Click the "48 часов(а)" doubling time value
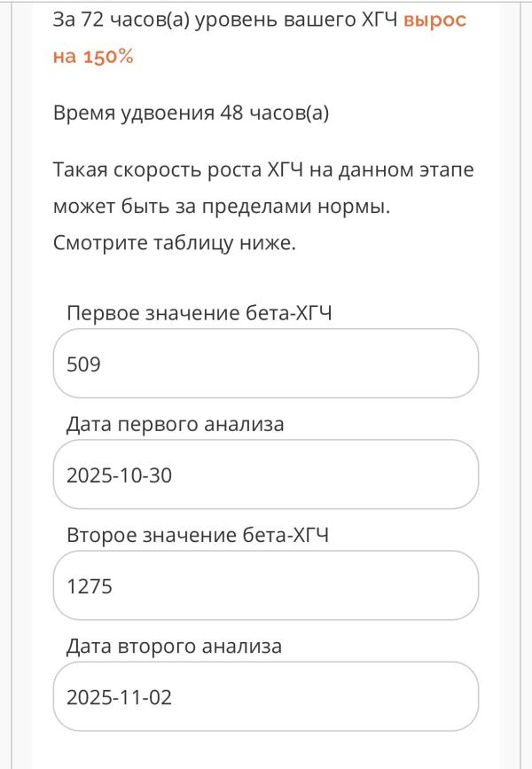Screen dimensions: 532x769 (274, 114)
